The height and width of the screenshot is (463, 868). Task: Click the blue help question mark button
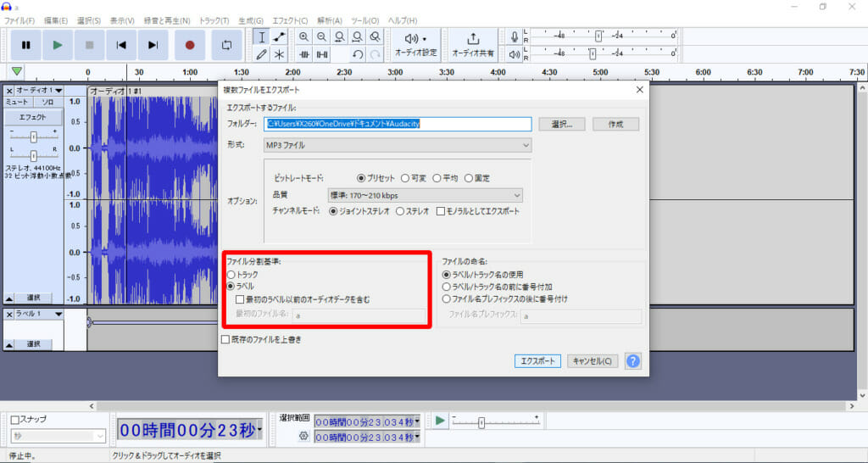click(x=632, y=361)
